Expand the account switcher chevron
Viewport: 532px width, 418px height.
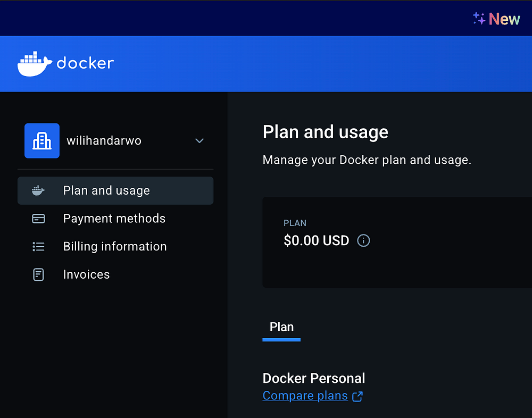(x=199, y=141)
